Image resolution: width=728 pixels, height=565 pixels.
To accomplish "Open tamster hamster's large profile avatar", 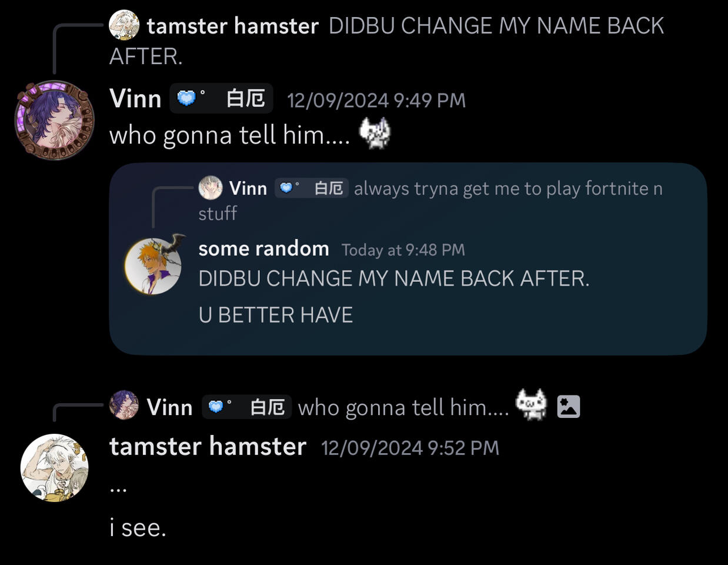I will coord(54,468).
